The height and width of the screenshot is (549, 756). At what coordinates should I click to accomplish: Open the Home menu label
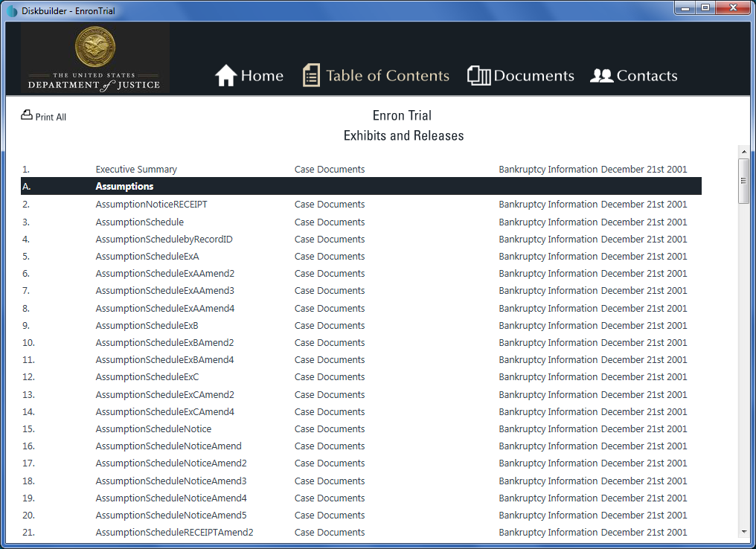tap(262, 76)
